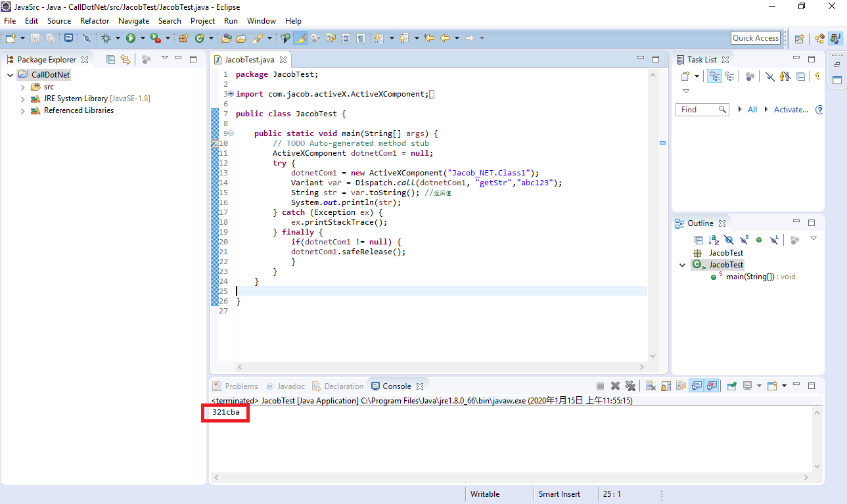The height and width of the screenshot is (504, 847).
Task: Switch to the Problems tab
Action: [x=235, y=386]
